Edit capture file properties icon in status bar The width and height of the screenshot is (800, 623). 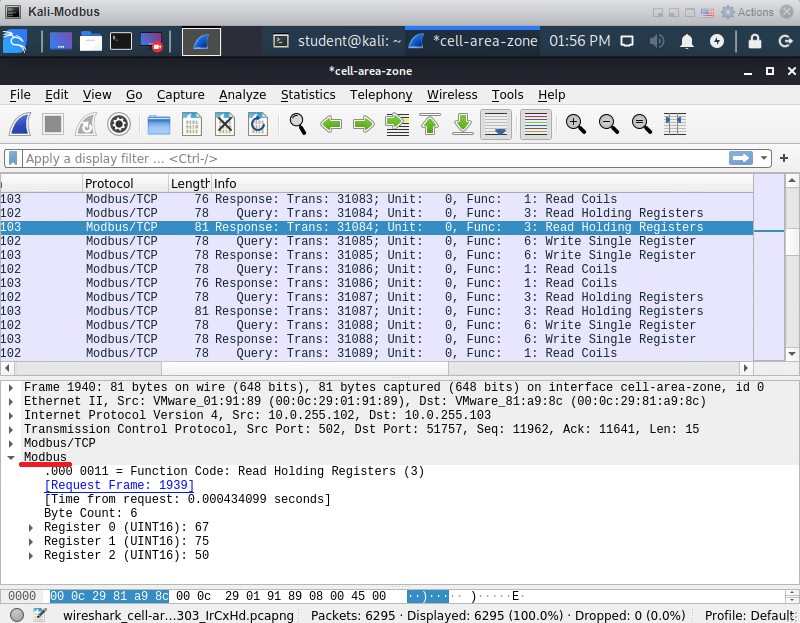click(x=40, y=615)
